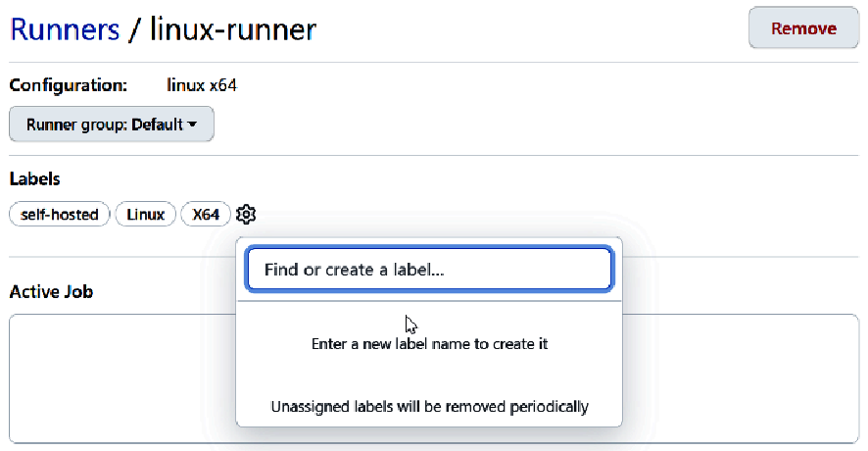The height and width of the screenshot is (451, 868).
Task: Select the self-hosted label pill
Action: tap(59, 215)
